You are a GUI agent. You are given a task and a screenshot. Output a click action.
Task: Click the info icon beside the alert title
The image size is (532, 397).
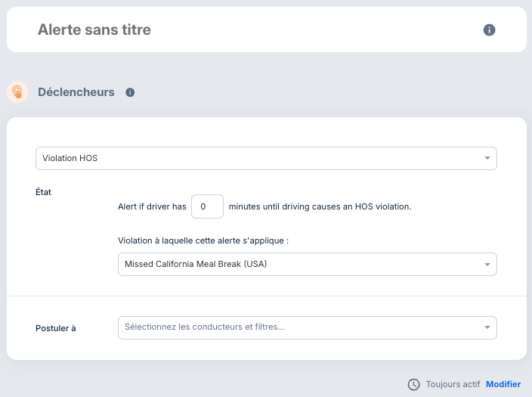coord(489,30)
